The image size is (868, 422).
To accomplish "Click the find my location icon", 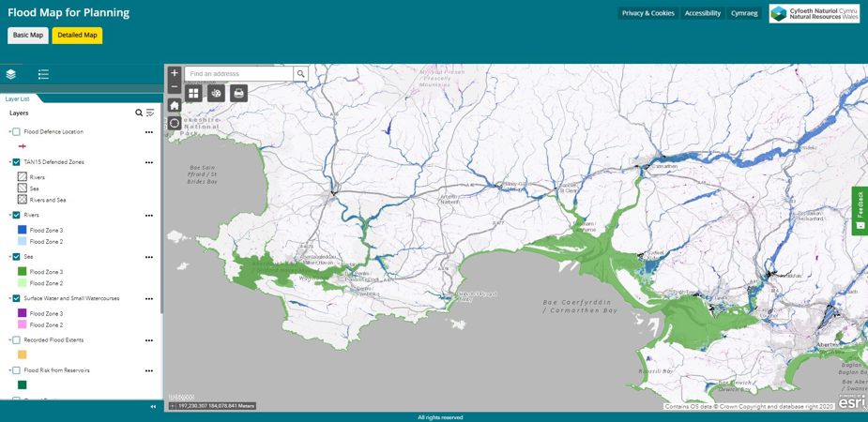I will [x=175, y=123].
